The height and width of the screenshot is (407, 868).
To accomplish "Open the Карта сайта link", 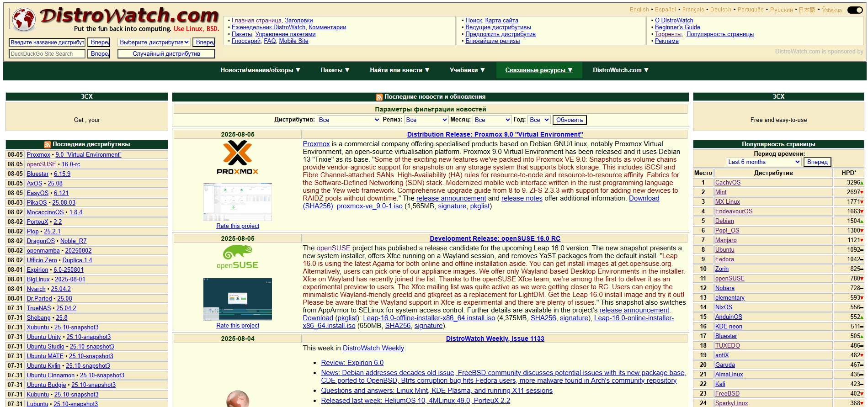I will 501,20.
